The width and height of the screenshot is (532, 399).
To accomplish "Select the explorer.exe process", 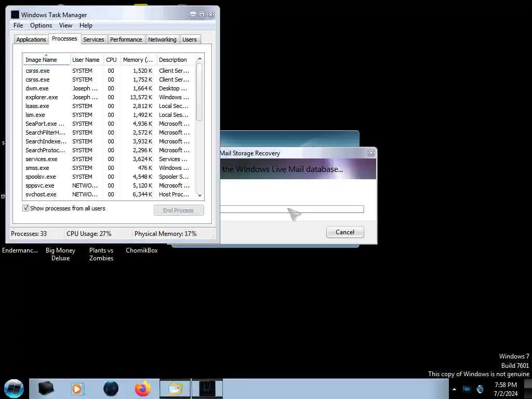I will 109,97.
